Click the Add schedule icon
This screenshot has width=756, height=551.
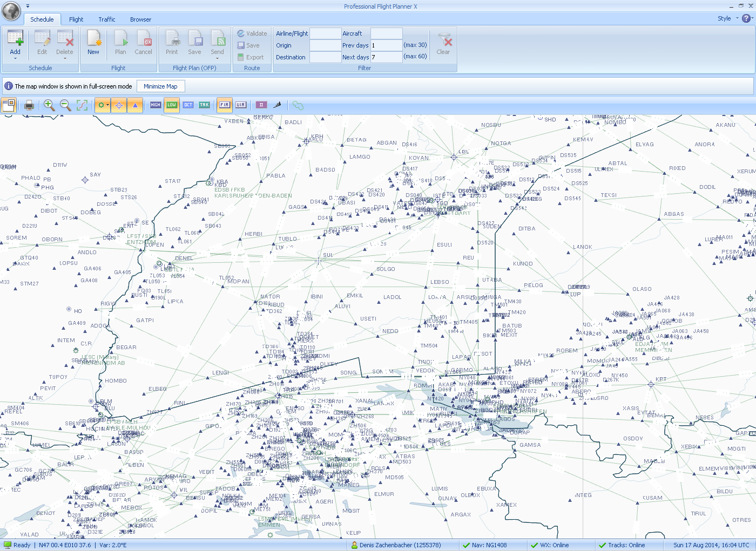(15, 39)
